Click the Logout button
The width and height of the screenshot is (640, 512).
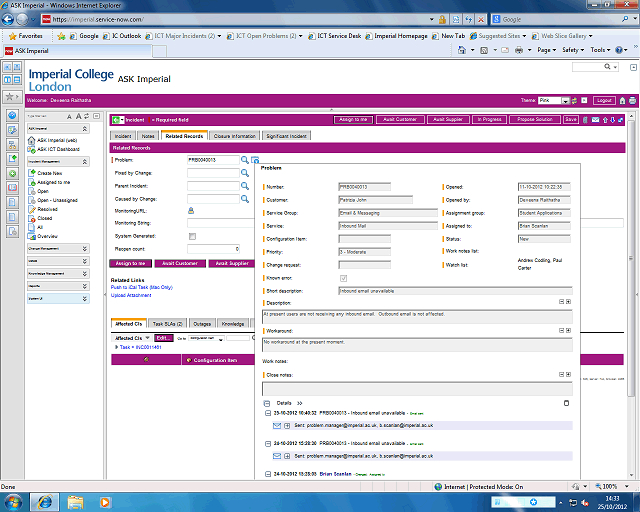(x=603, y=100)
